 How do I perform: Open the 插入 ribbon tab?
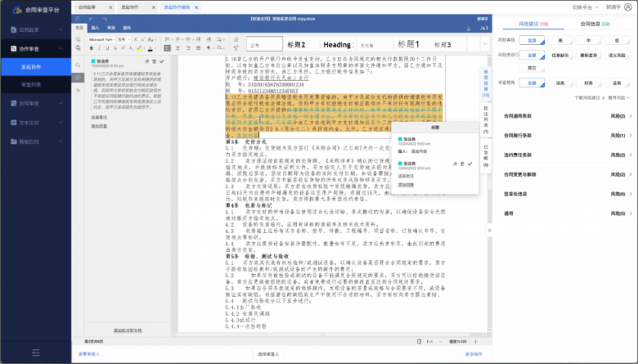[x=95, y=28]
